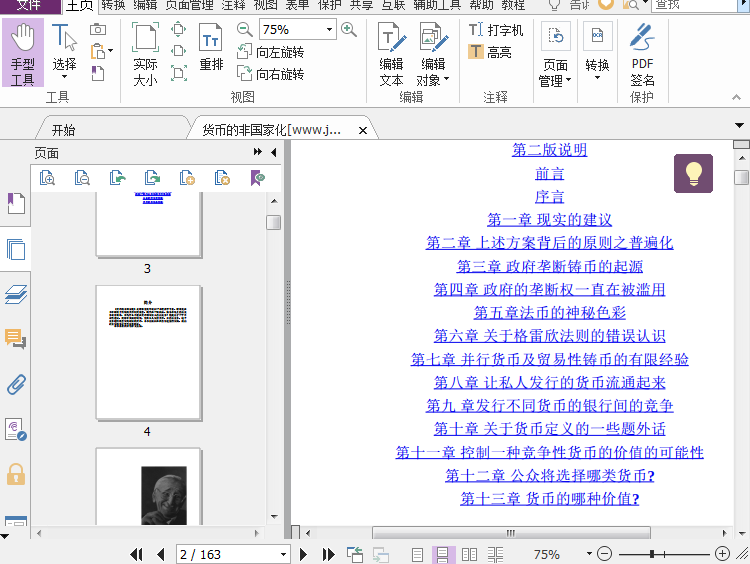Viewport: 750px width, 564px height.
Task: Click the zoom out magnifier in ribbon
Action: 244,30
